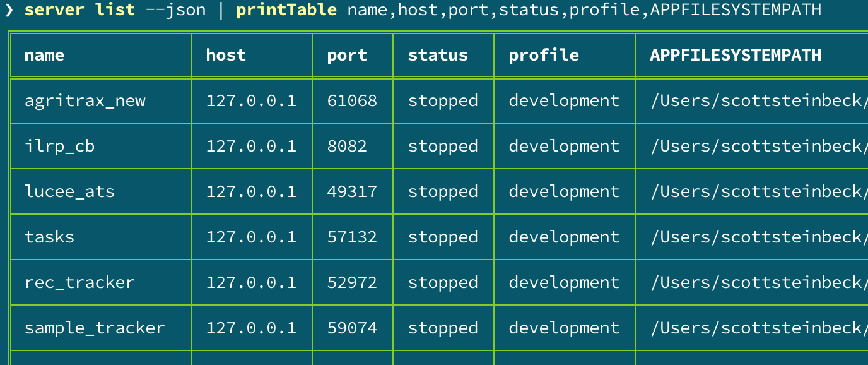
Task: Click port value 8082
Action: coord(347,147)
